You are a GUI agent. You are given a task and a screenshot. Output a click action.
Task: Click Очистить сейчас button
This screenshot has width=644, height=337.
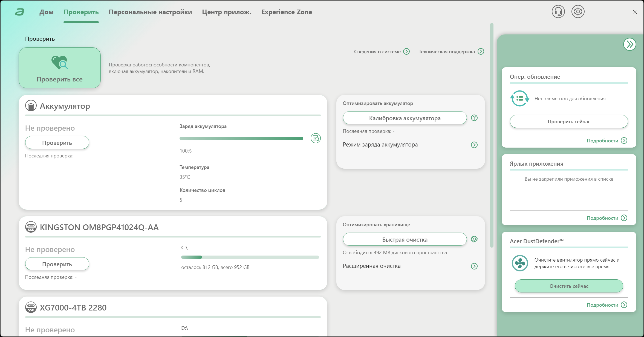coord(569,286)
